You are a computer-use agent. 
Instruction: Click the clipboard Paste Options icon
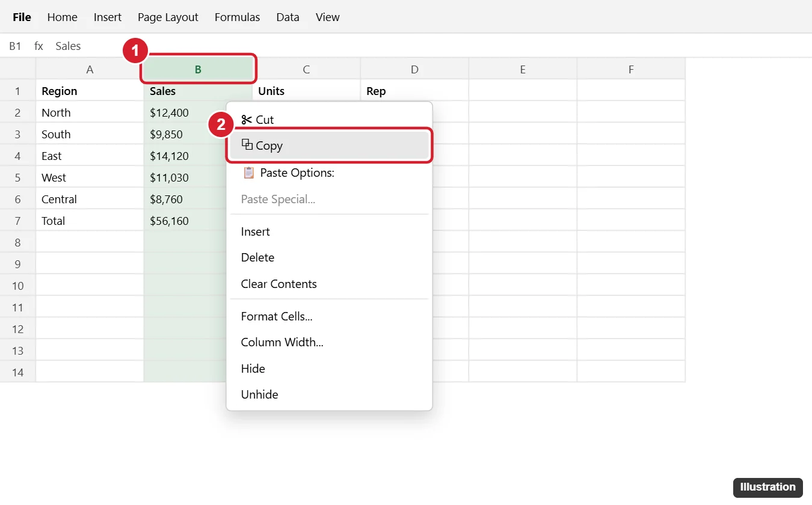pos(248,173)
